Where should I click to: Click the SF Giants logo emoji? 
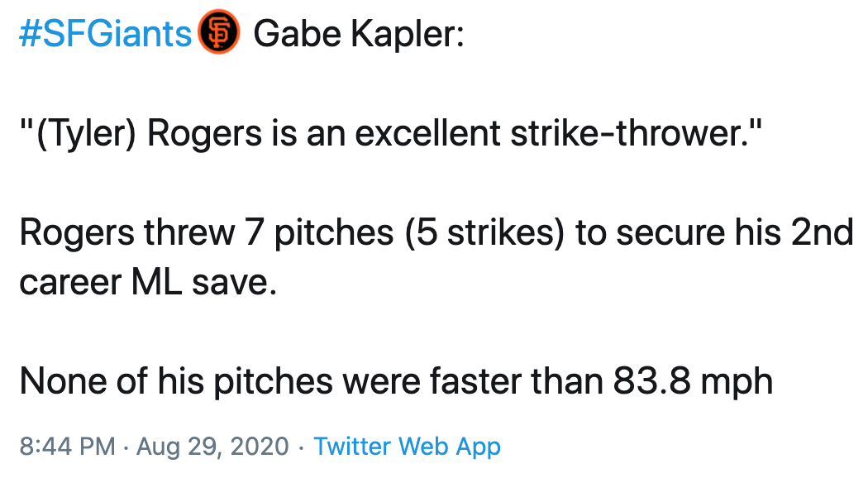coord(219,35)
